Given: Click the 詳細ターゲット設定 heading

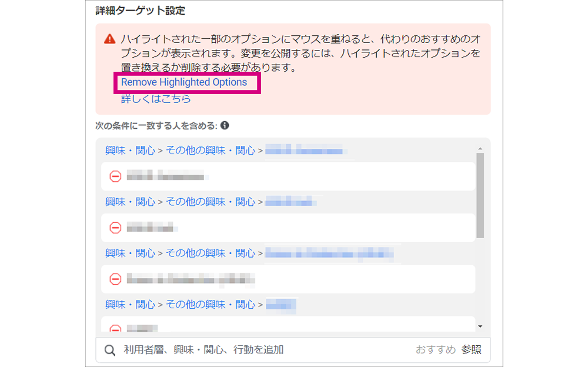Looking at the screenshot, I should click(x=141, y=11).
